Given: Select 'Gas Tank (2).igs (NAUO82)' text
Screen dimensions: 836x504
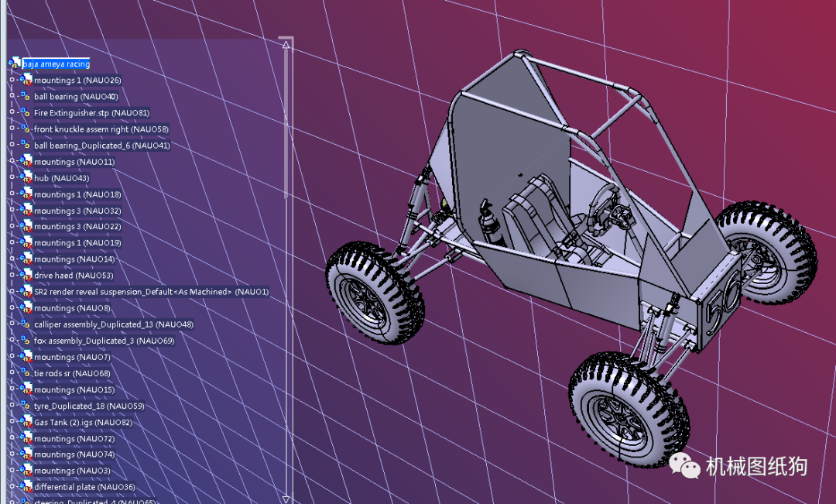Looking at the screenshot, I should pyautogui.click(x=83, y=423).
